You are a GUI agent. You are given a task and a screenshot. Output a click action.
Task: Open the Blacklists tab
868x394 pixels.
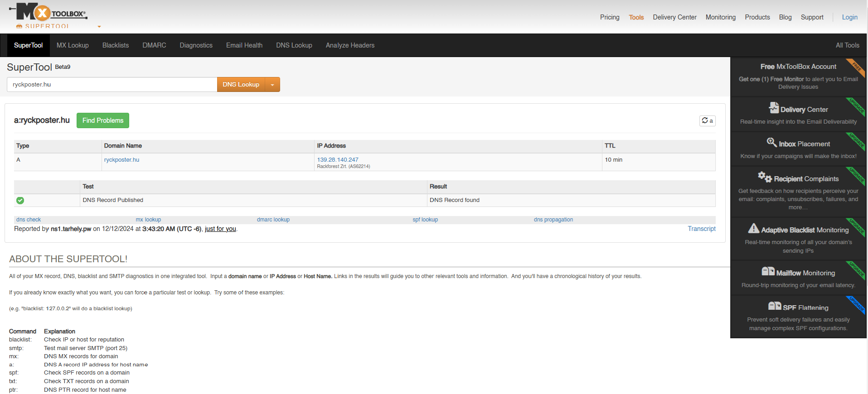[x=116, y=45]
